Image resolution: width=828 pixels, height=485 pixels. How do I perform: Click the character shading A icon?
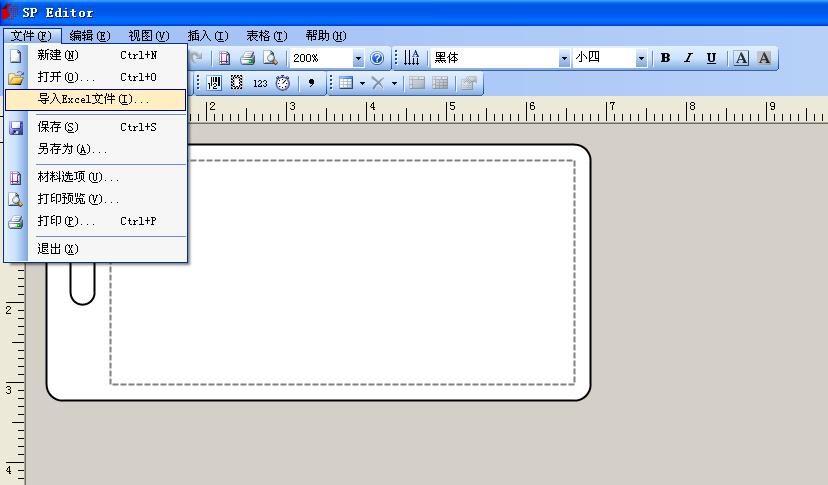pyautogui.click(x=764, y=58)
